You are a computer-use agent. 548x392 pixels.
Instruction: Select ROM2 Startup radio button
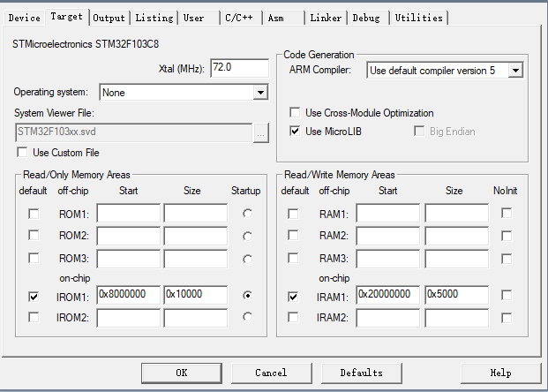coord(247,237)
